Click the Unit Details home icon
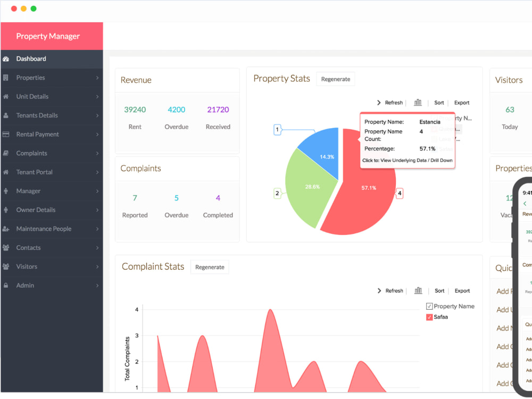The height and width of the screenshot is (399, 532). click(6, 97)
